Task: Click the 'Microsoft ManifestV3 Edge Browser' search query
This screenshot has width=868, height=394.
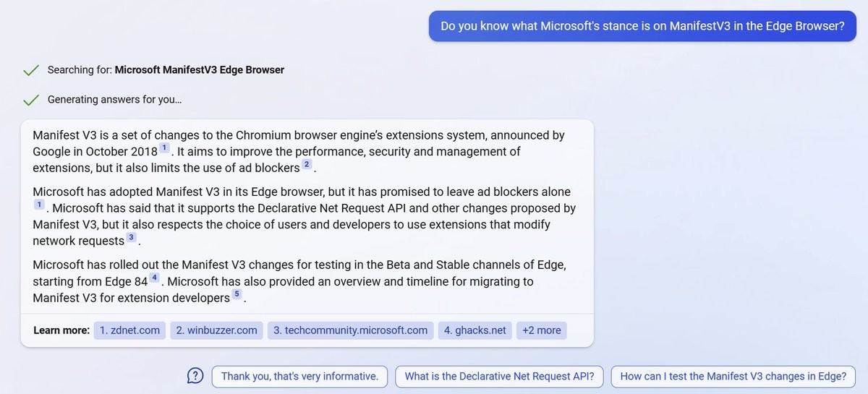Action: (x=200, y=70)
